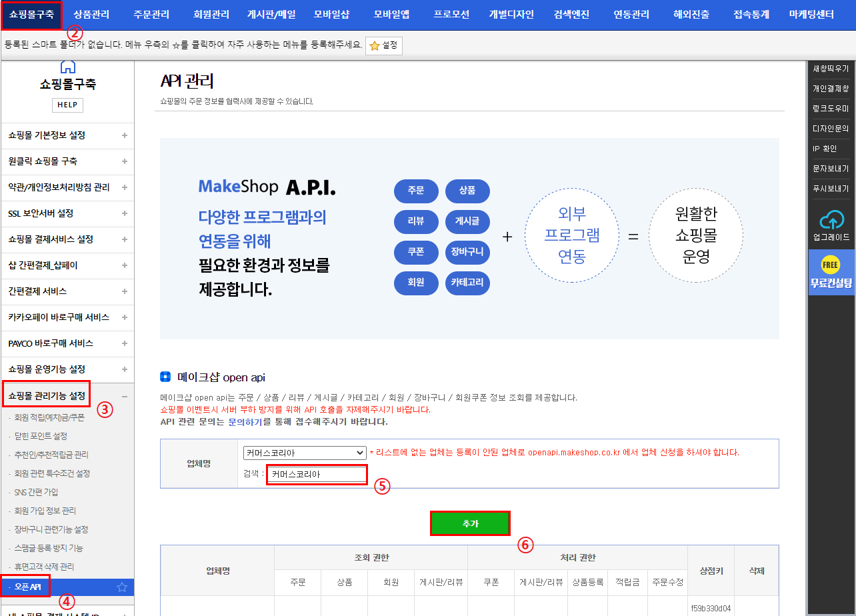The width and height of the screenshot is (856, 616).
Task: Select the 오픈 API submenu
Action: coord(28,587)
